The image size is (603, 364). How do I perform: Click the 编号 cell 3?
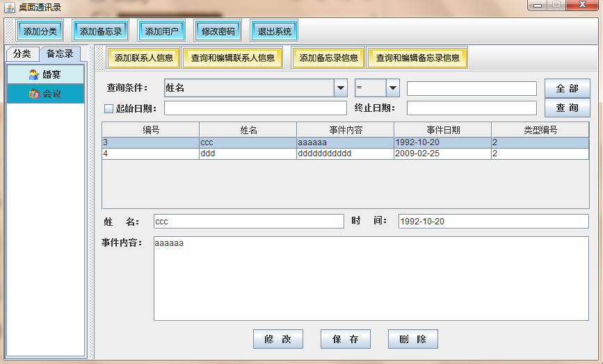[x=151, y=142]
